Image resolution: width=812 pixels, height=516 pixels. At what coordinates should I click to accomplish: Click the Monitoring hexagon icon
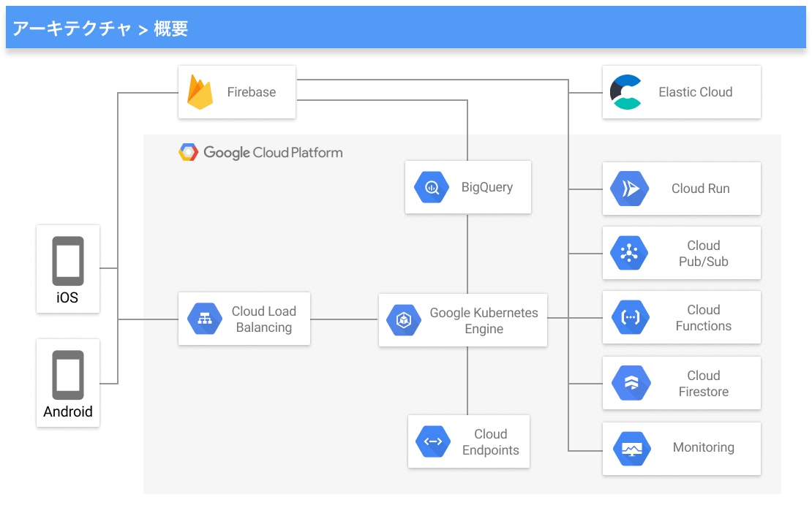[x=632, y=449]
